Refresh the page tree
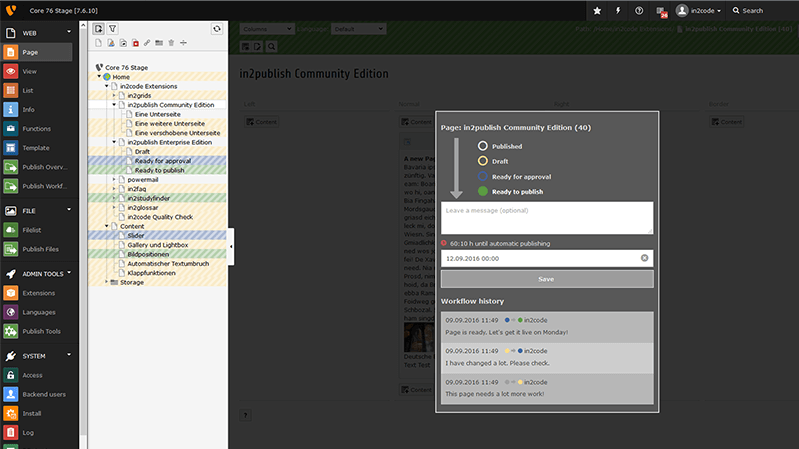 (x=217, y=29)
